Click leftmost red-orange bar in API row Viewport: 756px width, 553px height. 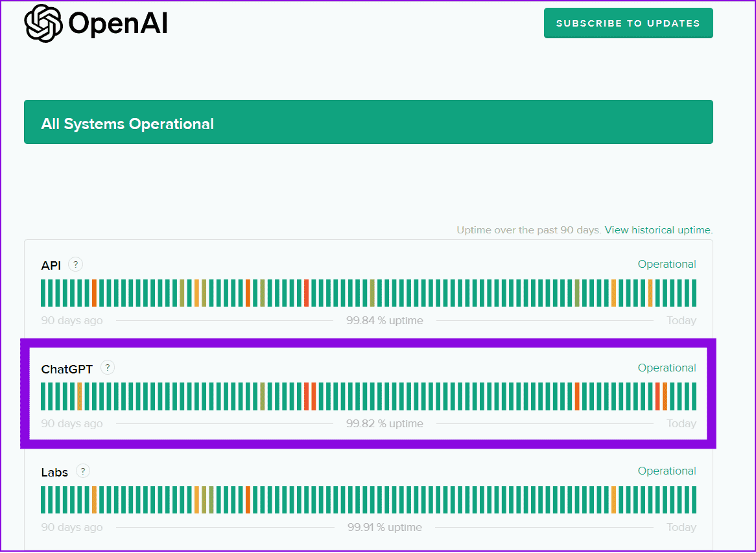tap(94, 292)
